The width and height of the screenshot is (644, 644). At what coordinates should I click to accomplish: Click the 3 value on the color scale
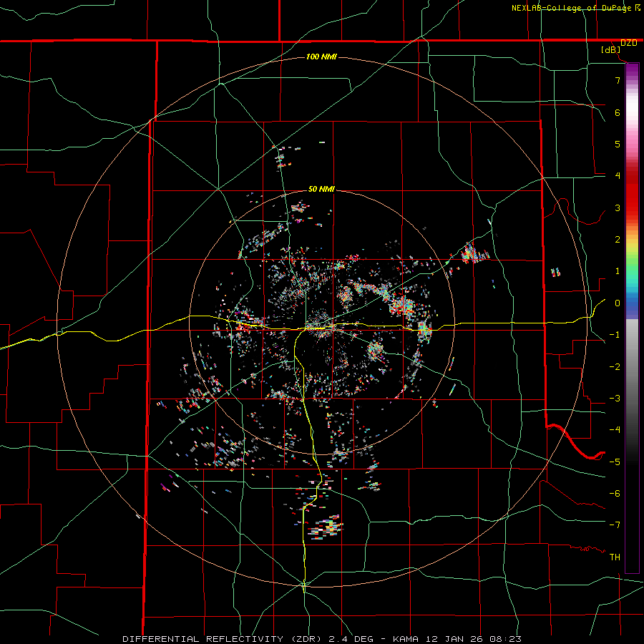coord(618,208)
